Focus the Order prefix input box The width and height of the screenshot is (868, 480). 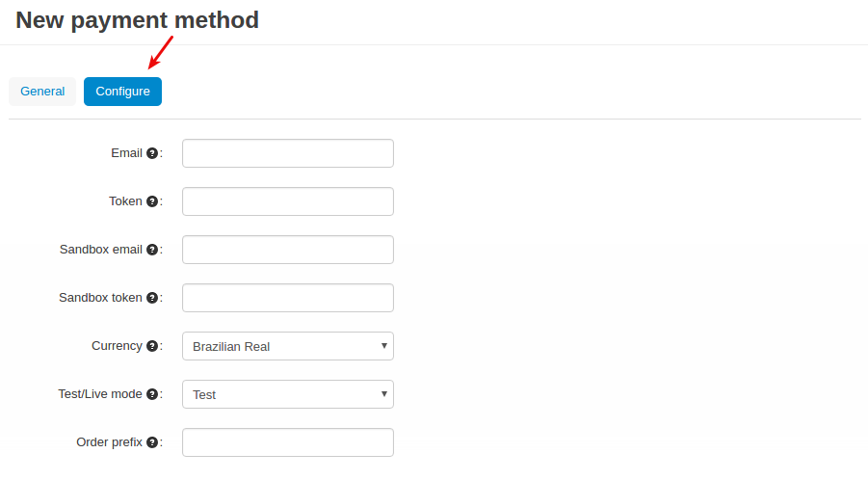288,442
